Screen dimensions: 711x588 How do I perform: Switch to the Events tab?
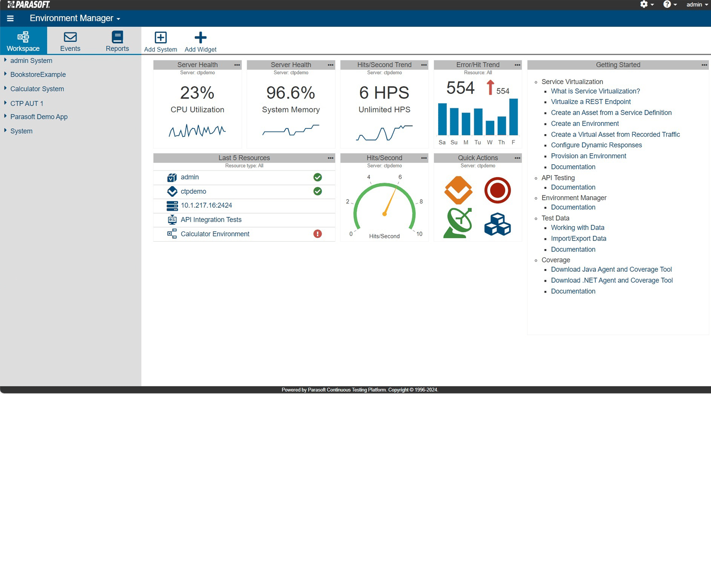70,40
